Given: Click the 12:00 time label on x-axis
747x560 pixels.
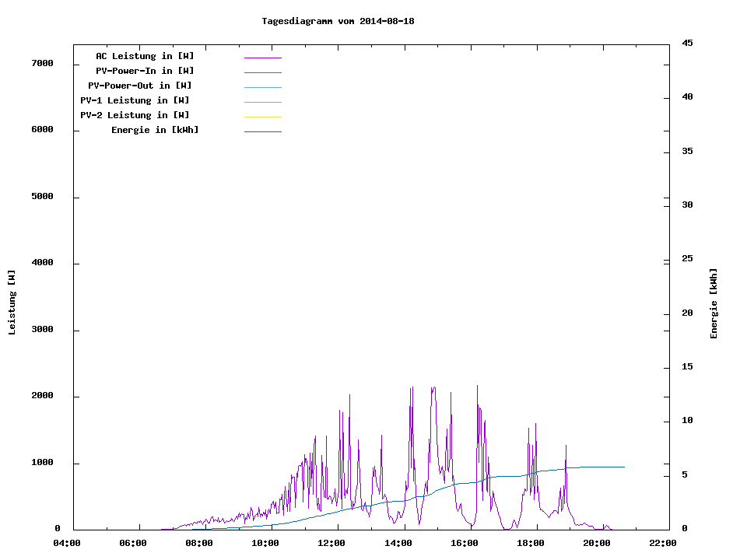Looking at the screenshot, I should [x=331, y=543].
